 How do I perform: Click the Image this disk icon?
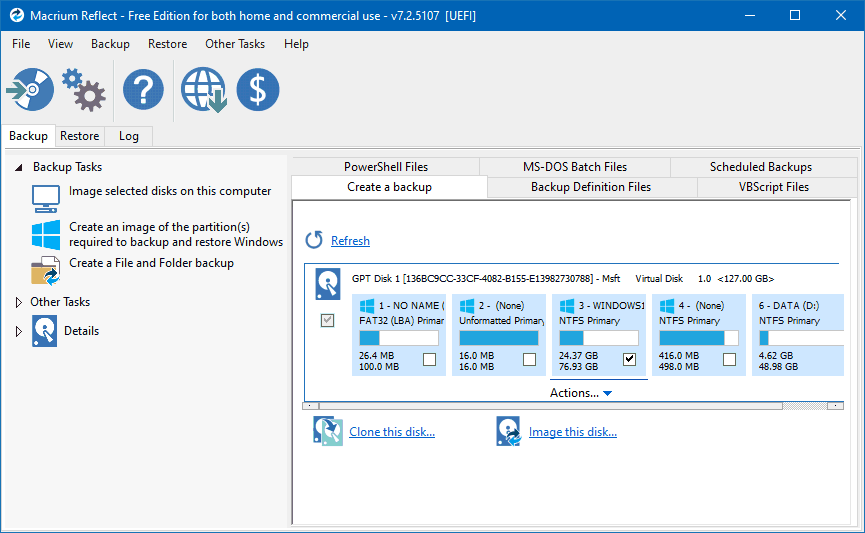[508, 431]
